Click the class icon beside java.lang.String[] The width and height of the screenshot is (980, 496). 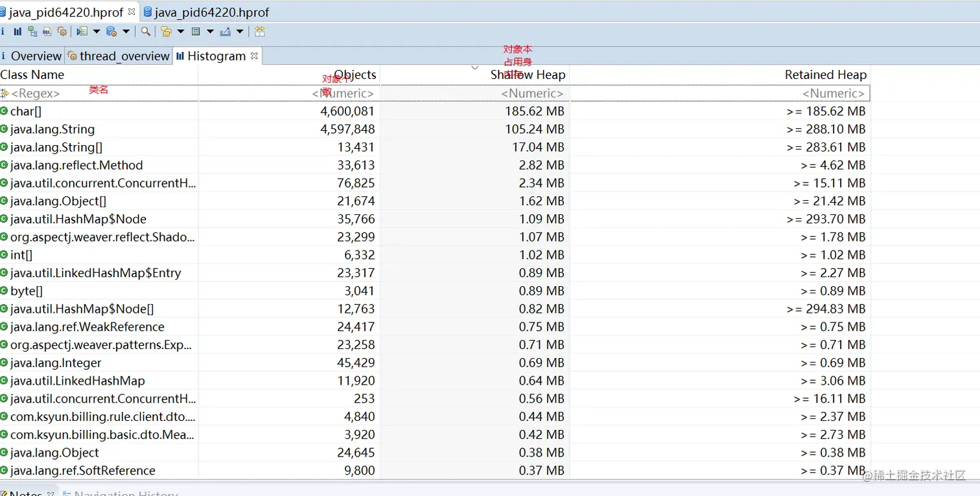[5, 147]
